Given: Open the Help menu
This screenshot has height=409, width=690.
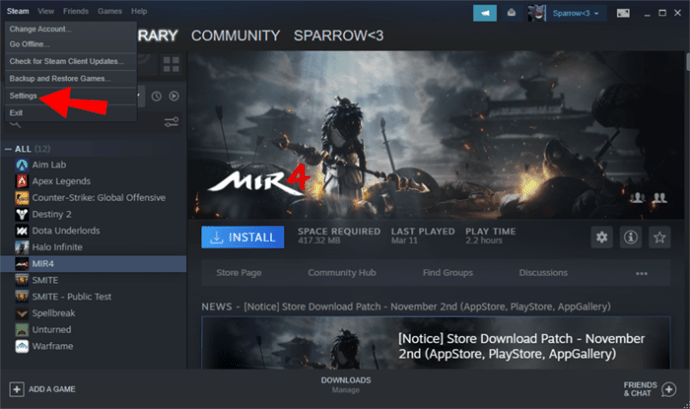Looking at the screenshot, I should pyautogui.click(x=139, y=11).
